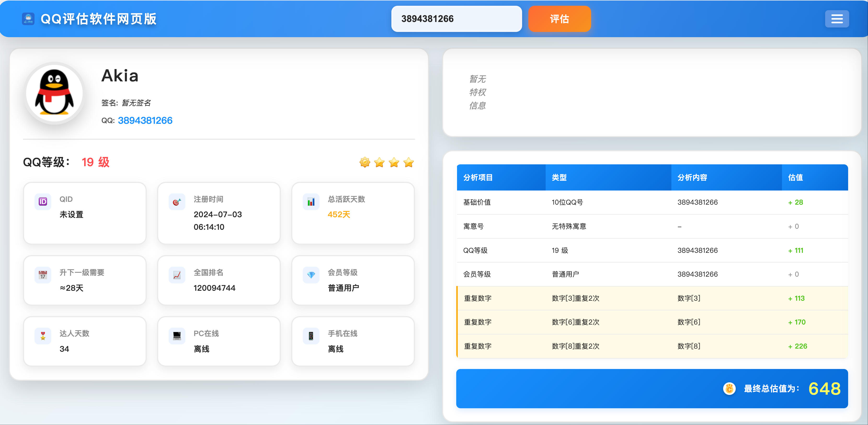Click the 数字[3]重复2次 cell
The image size is (868, 425).
(x=575, y=299)
